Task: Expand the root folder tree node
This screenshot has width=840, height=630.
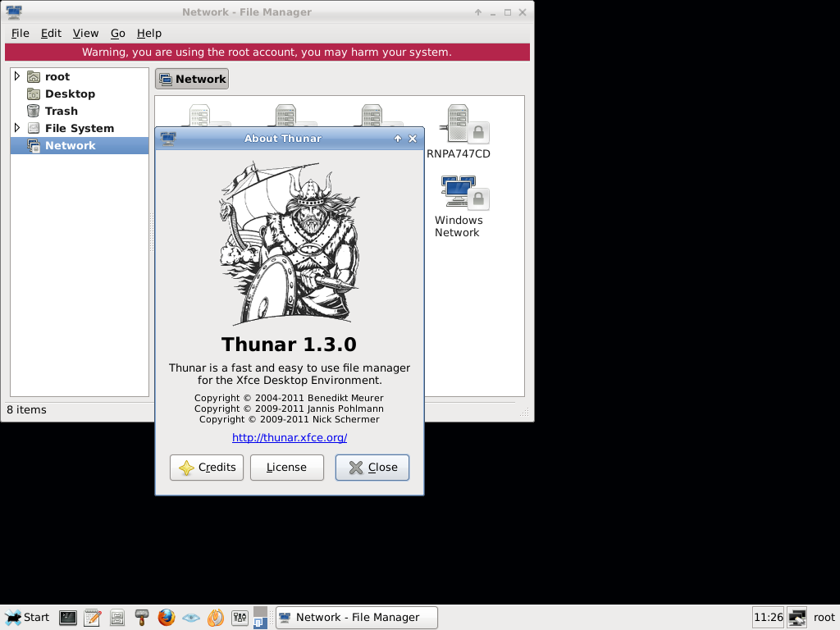Action: (17, 76)
